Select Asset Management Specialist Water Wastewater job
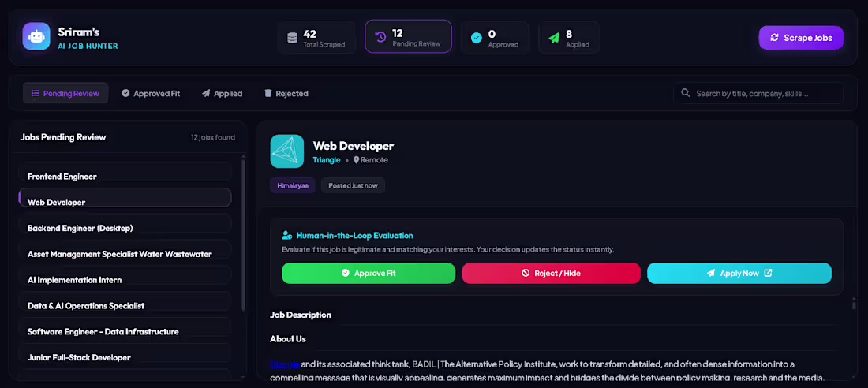Viewport: 868px width, 388px height. tap(125, 250)
